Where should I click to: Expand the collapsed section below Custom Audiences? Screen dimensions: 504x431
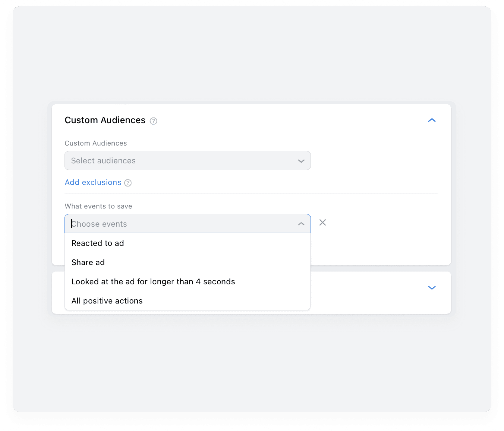[x=432, y=288]
